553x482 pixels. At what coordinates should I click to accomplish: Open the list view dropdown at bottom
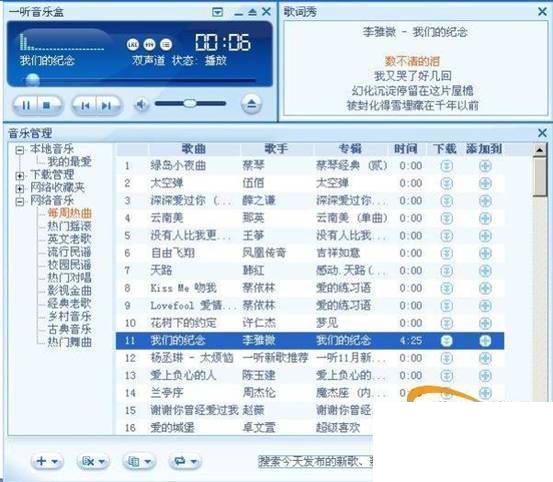point(139,461)
